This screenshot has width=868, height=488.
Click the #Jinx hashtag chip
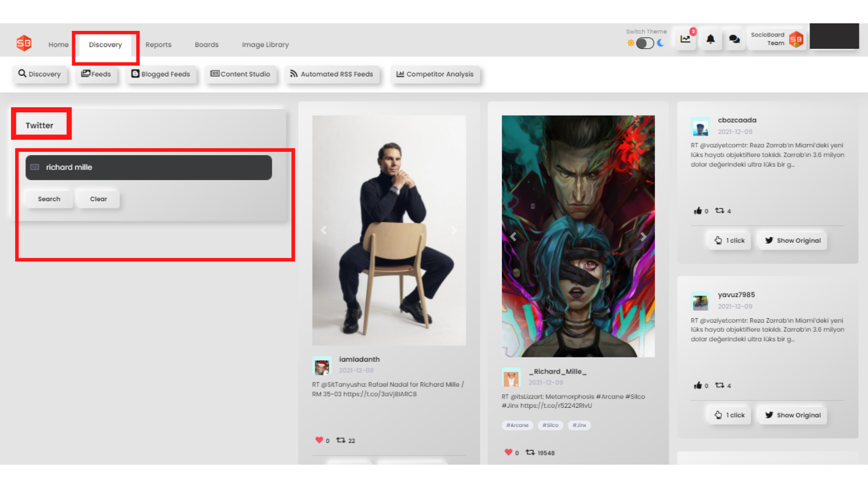coord(579,425)
